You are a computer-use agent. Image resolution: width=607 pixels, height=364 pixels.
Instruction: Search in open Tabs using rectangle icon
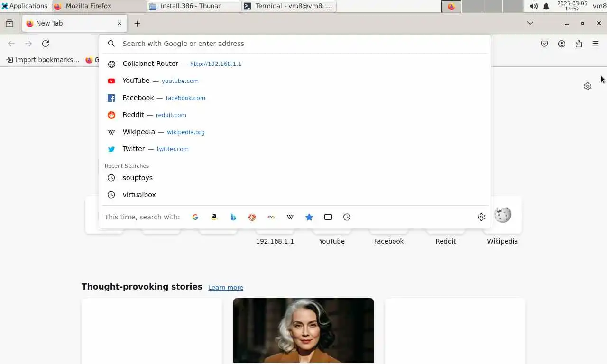click(x=328, y=217)
